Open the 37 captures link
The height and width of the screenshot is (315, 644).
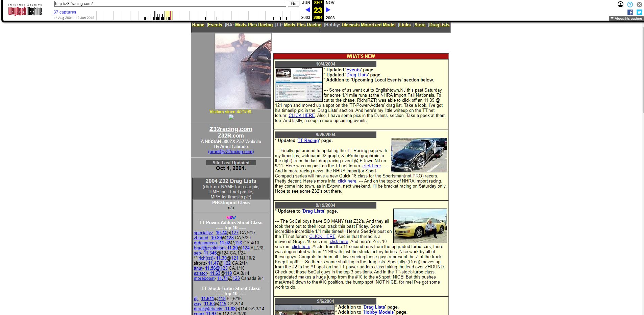[x=65, y=12]
